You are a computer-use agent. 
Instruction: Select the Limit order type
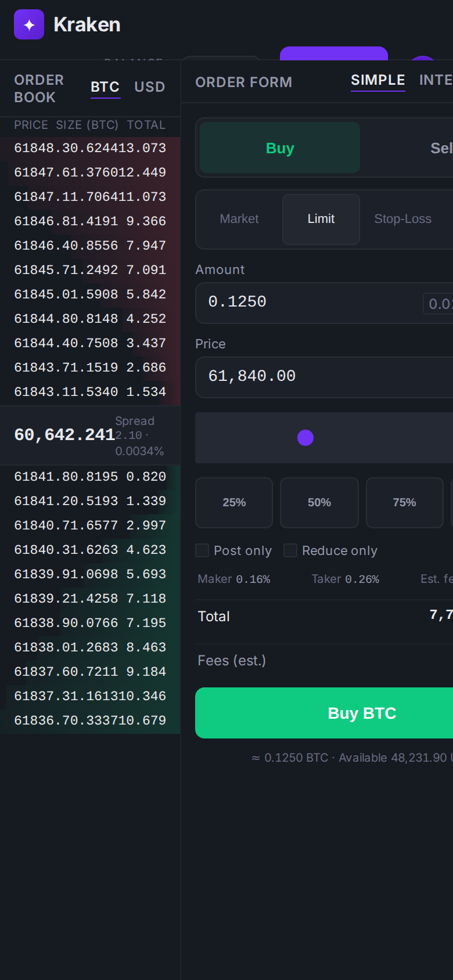click(321, 219)
